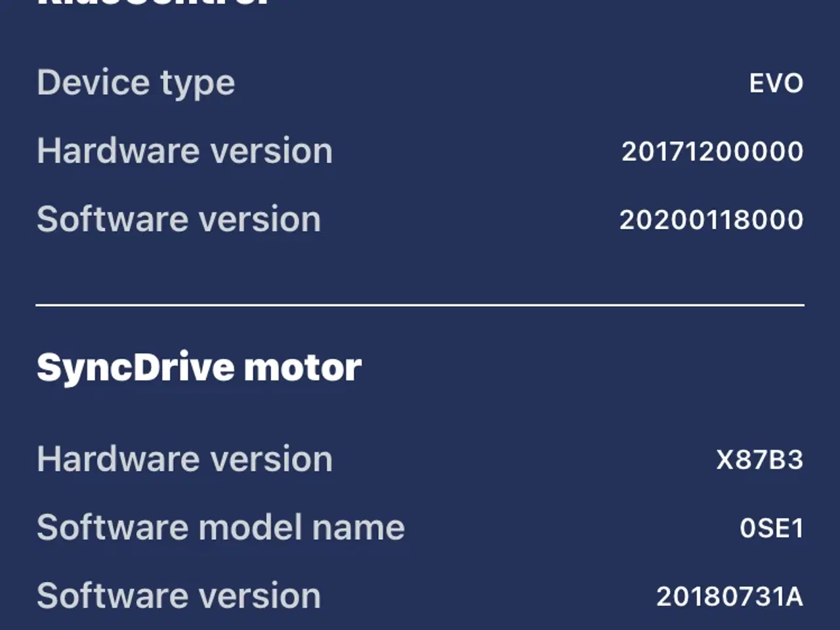840x630 pixels.
Task: Select hardware version number 20171200000
Action: 712,152
